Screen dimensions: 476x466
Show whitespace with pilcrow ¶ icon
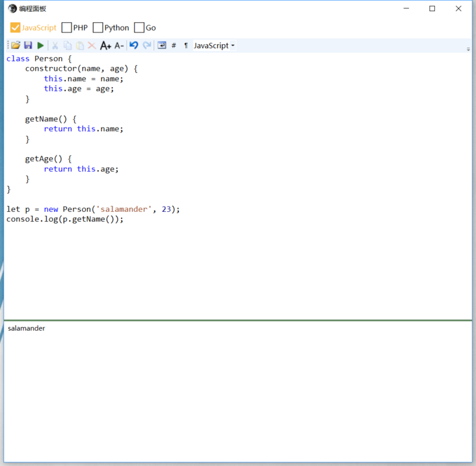click(186, 45)
